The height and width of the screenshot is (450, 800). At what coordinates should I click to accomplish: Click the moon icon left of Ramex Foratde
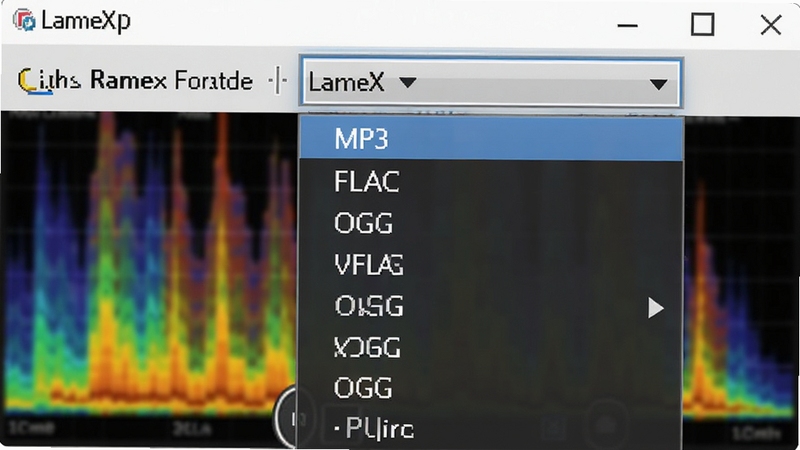[x=27, y=81]
